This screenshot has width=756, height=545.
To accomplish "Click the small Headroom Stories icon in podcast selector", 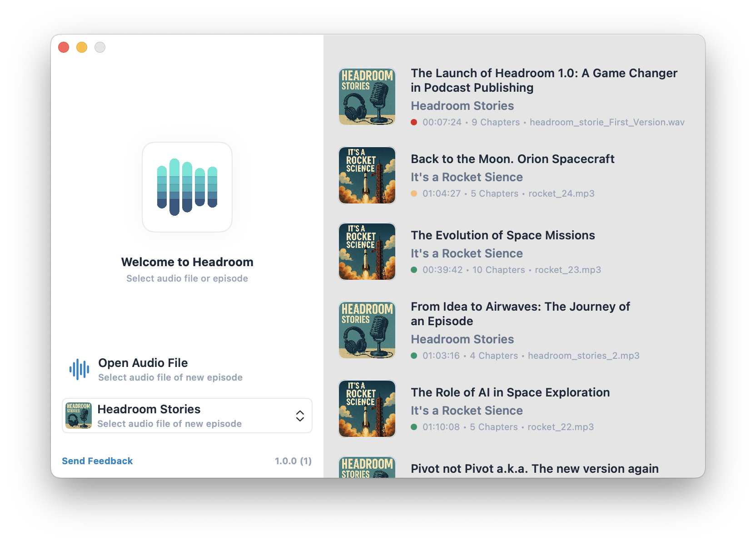I will [79, 416].
